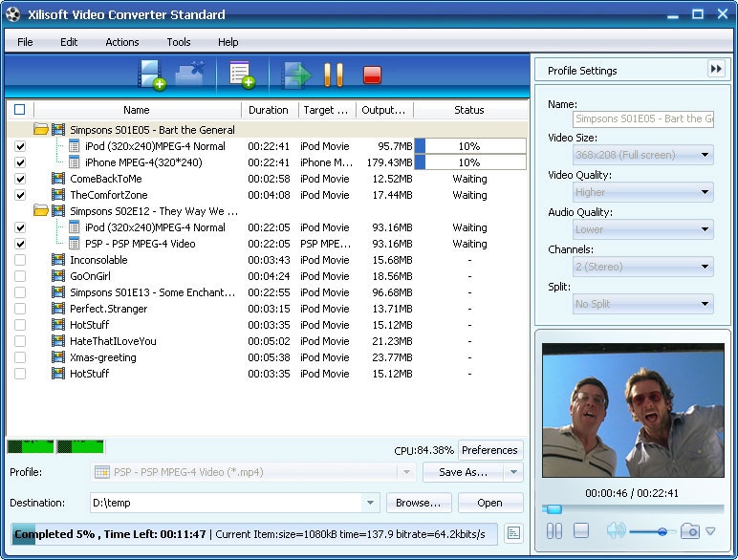Uncheck the ComeBackToMe checkbox

click(20, 179)
